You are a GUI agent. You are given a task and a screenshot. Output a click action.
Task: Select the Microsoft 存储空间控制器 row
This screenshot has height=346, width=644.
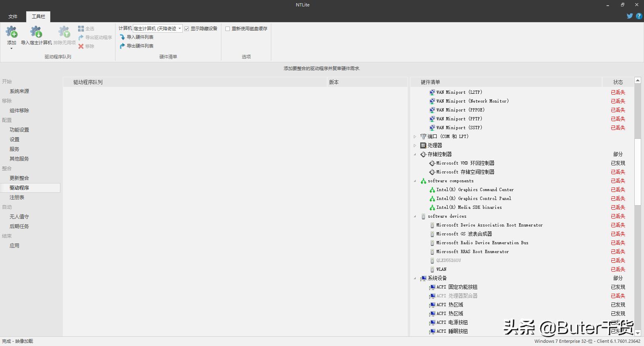coord(522,172)
